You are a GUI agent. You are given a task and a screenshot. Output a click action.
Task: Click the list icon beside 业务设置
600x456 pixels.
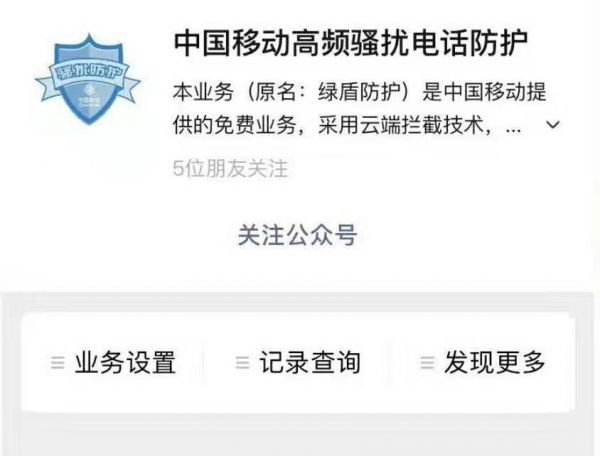pos(58,363)
